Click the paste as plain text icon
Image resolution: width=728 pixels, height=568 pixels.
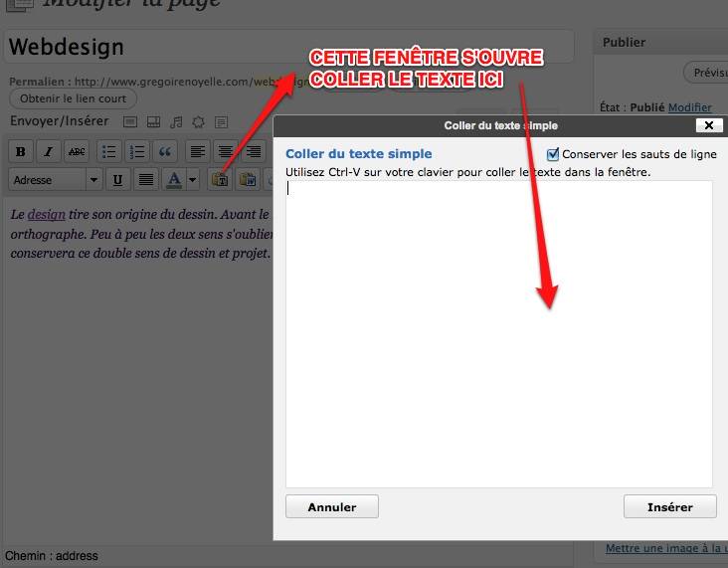[220, 180]
